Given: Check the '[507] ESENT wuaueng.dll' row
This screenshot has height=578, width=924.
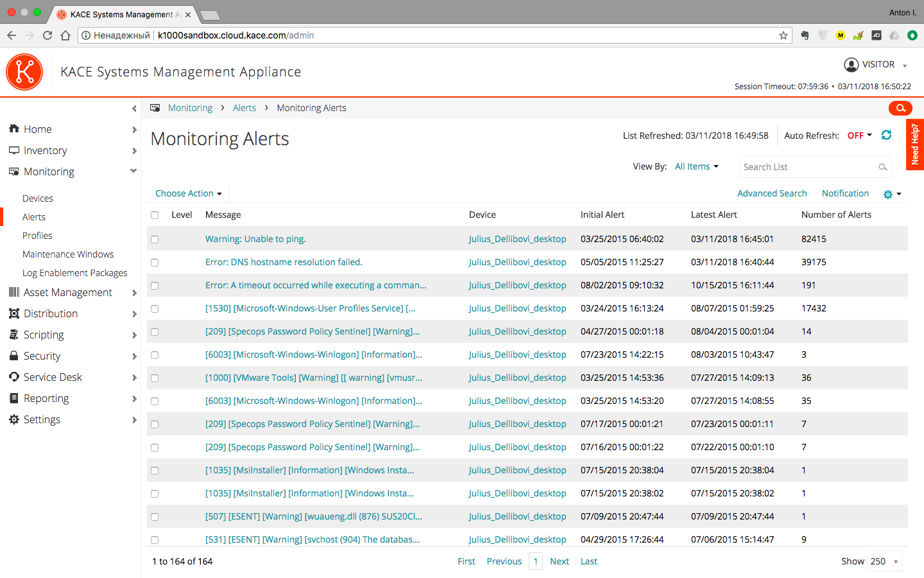Looking at the screenshot, I should 155,517.
